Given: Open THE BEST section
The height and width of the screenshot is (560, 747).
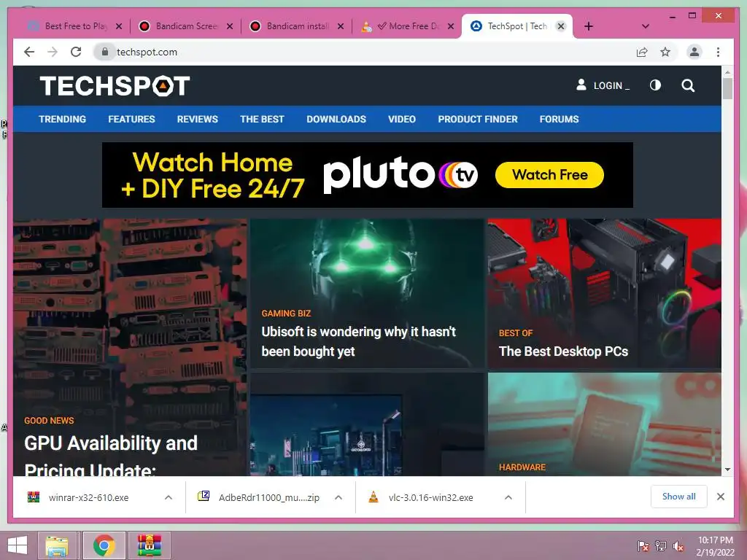Looking at the screenshot, I should click(262, 119).
